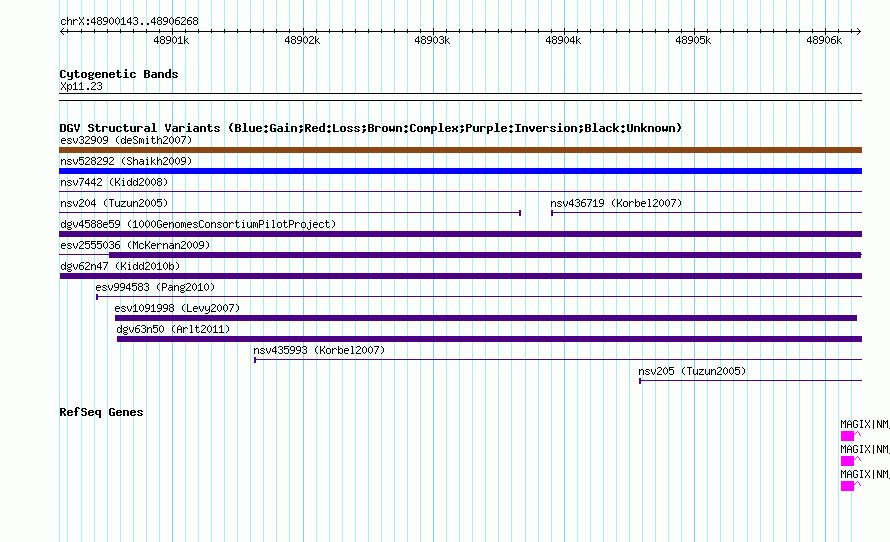This screenshot has width=890, height=542.
Task: Select the dgv4588e59 purple inversion bar
Action: (x=460, y=234)
